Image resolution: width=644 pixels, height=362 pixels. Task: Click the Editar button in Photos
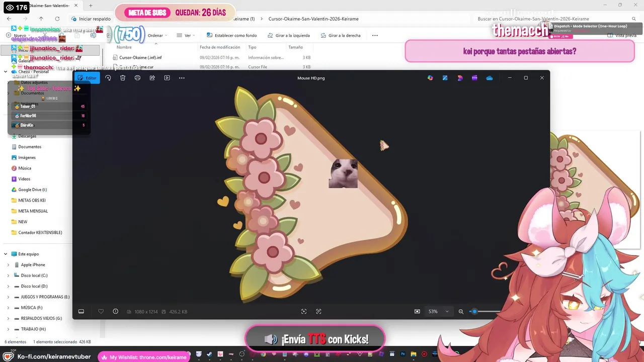(87, 78)
